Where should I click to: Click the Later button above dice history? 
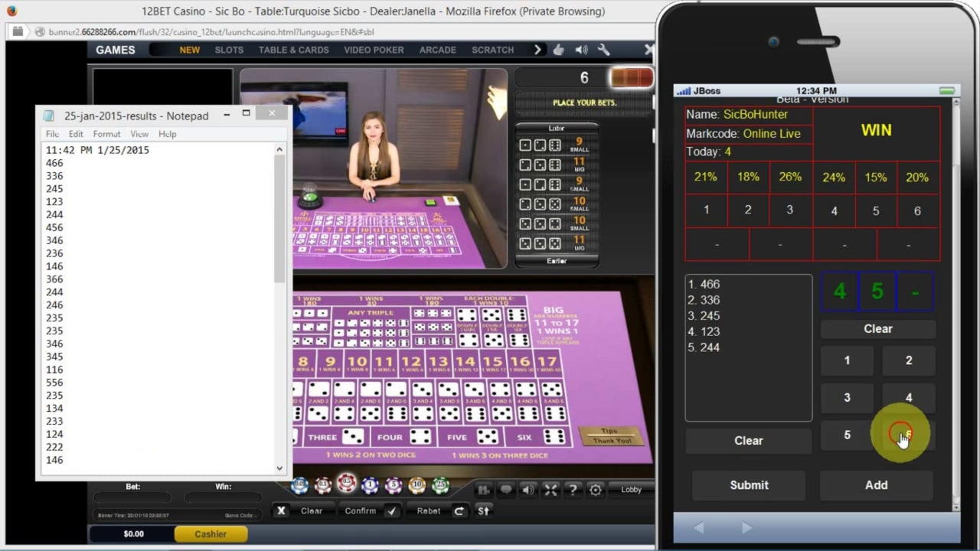click(x=557, y=128)
